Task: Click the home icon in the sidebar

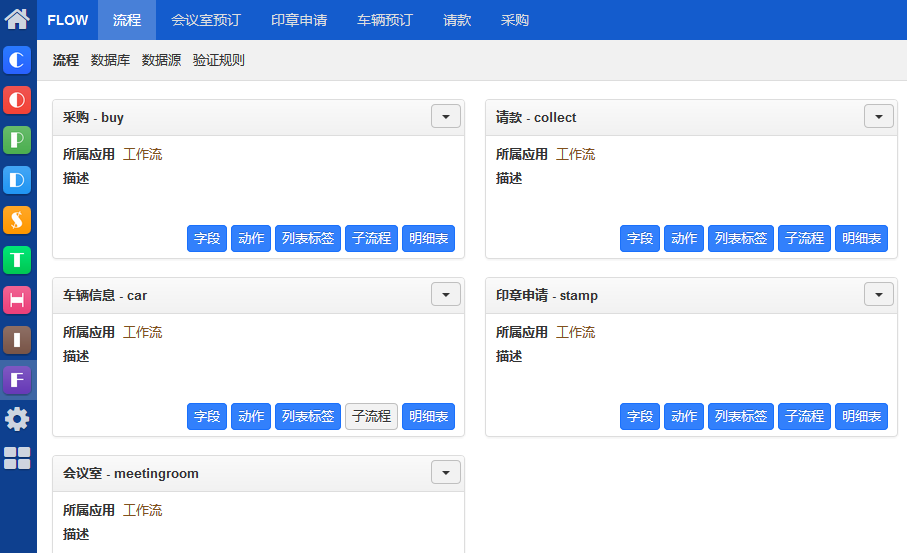Action: pos(17,18)
